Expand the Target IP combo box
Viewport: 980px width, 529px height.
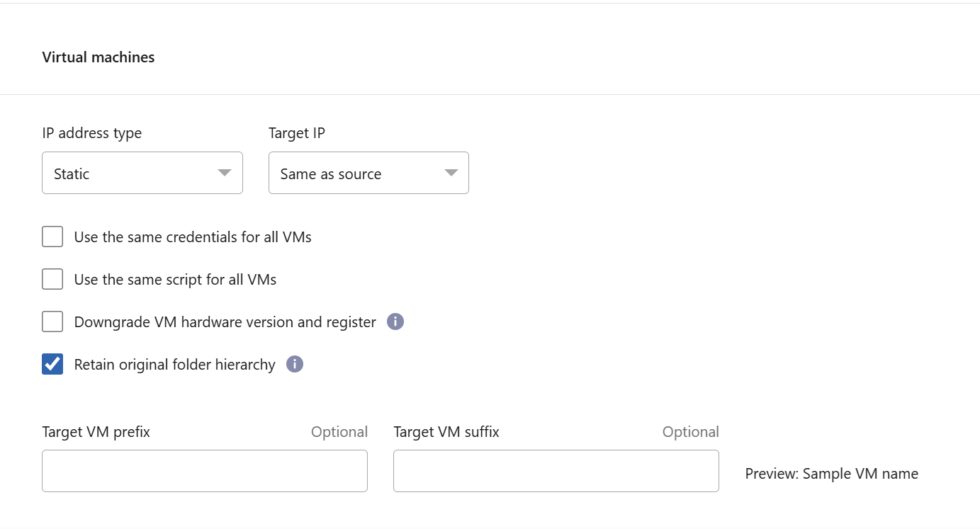(368, 174)
